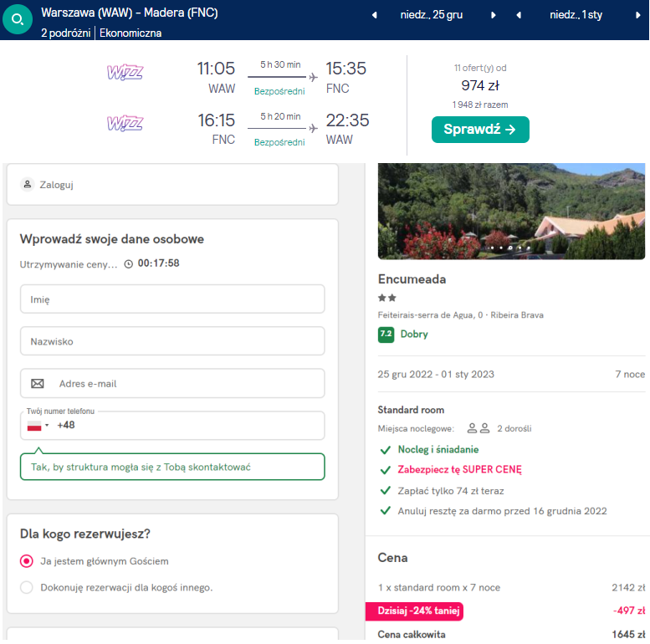Click the 'niedz., 1 sty' date

coord(576,15)
